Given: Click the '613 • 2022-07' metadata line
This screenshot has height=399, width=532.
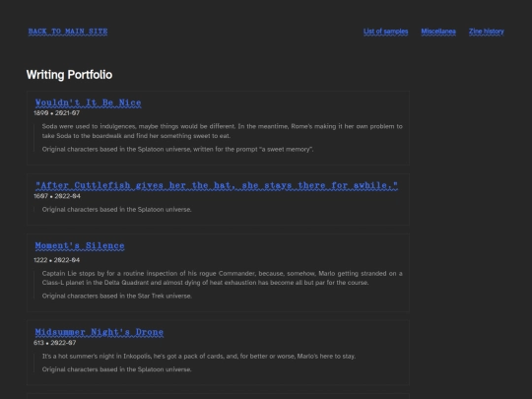Looking at the screenshot, I should pyautogui.click(x=54, y=343).
